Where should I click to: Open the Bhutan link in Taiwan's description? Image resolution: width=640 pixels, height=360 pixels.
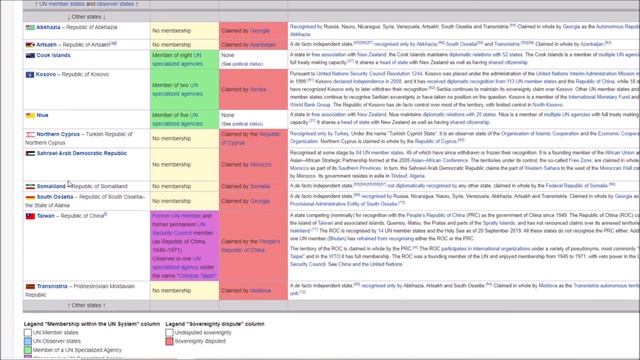click(x=337, y=238)
